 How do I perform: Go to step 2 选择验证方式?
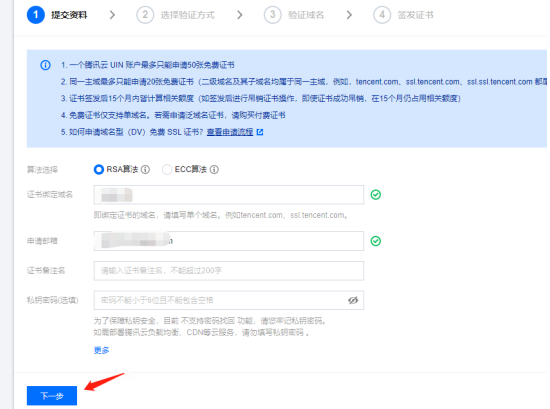pos(175,15)
